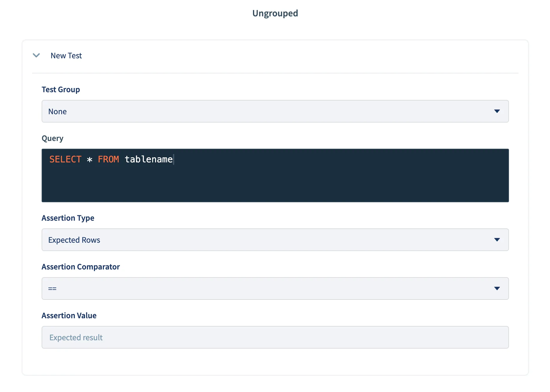Click empty area inside the Query editor
550x392 pixels.
(x=275, y=184)
